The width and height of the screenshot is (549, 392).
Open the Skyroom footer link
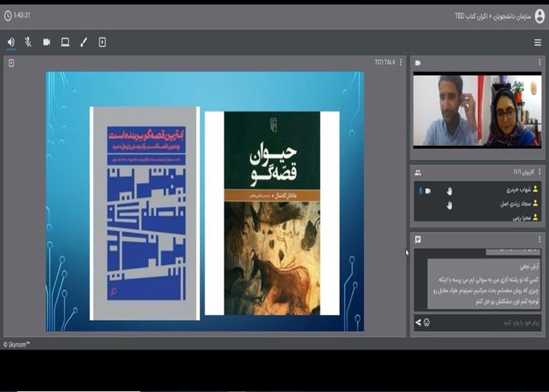click(16, 345)
